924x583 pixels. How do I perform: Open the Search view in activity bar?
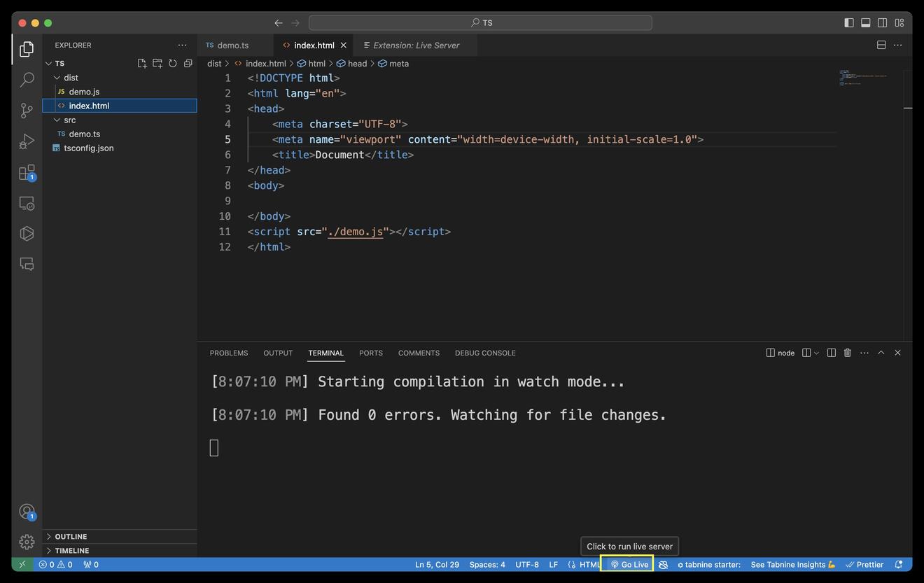point(27,80)
